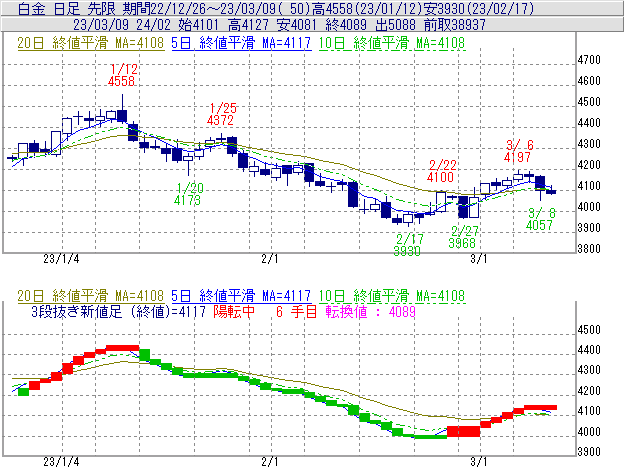
Task: Click the 2/27 3968 low label
Action: 464,237
